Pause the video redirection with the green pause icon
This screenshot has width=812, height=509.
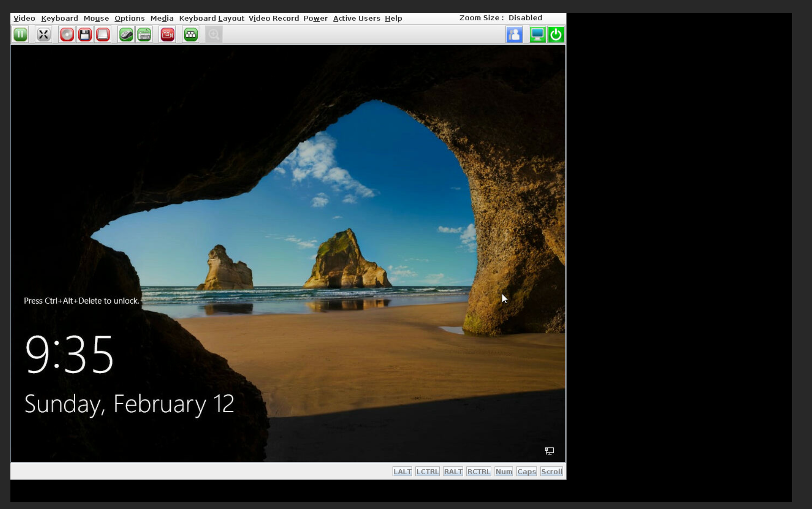[x=20, y=35]
